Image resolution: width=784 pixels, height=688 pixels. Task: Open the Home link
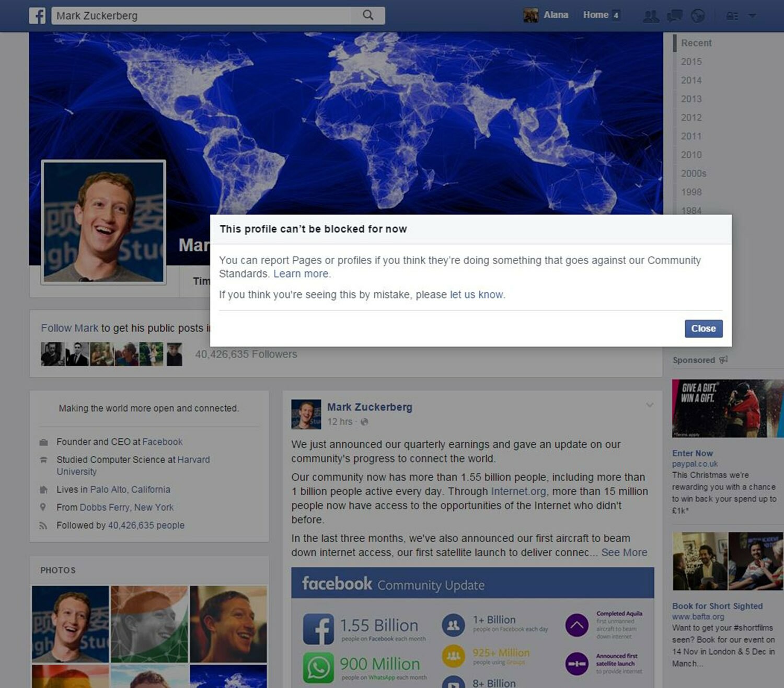tap(595, 15)
